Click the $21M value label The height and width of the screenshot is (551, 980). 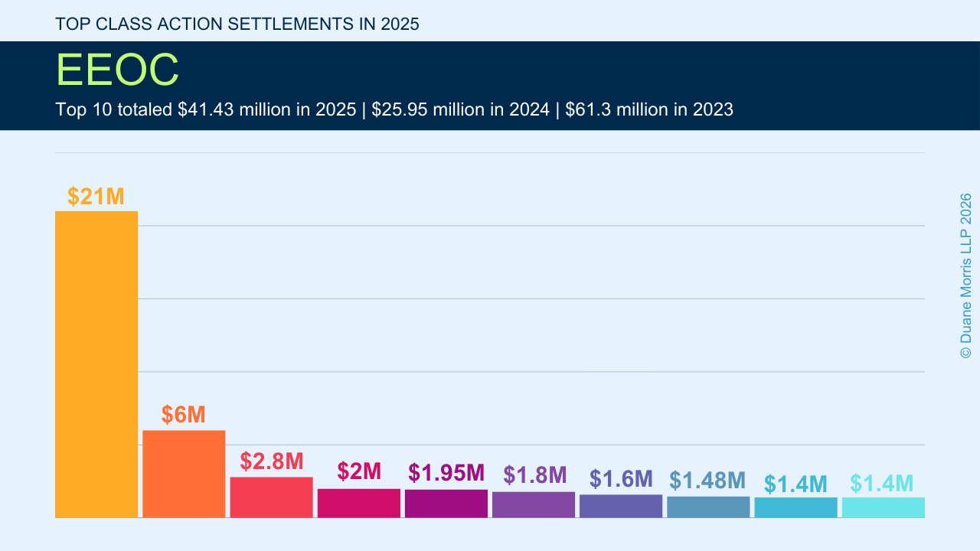(x=96, y=197)
